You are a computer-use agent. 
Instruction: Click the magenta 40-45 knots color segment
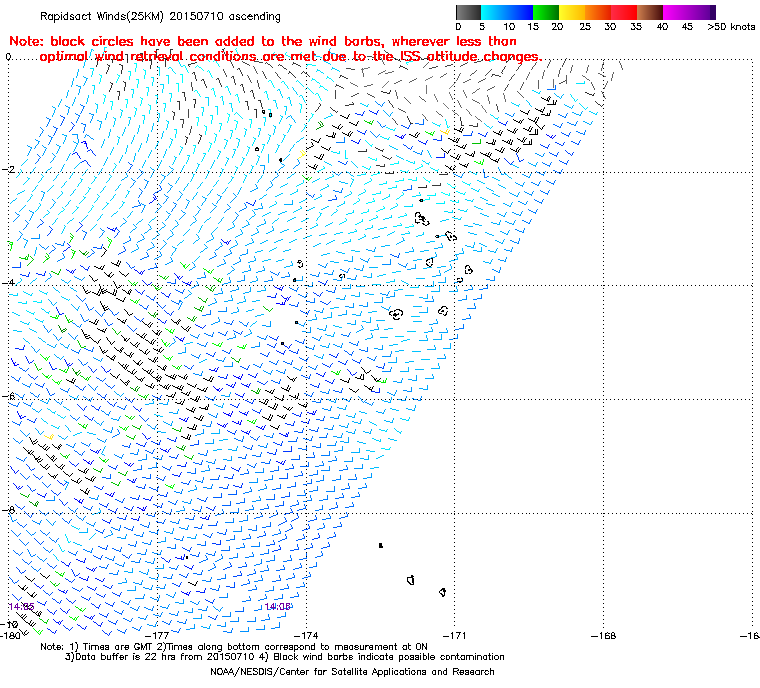[676, 12]
